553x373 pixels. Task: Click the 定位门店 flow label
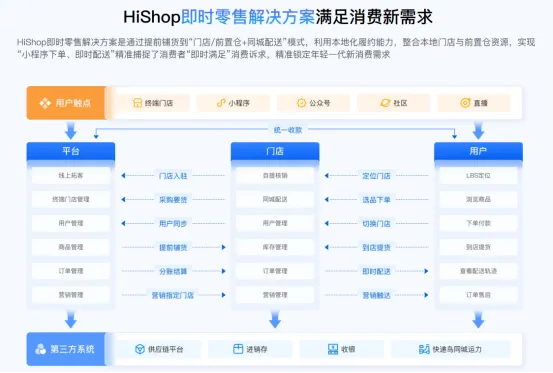[376, 176]
